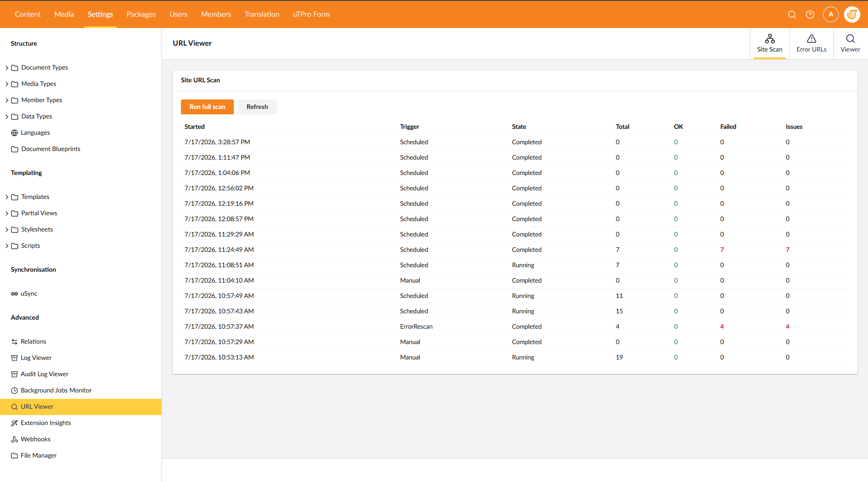Viewport: 868px width, 482px height.
Task: Expand the Member Types folder
Action: 7,100
